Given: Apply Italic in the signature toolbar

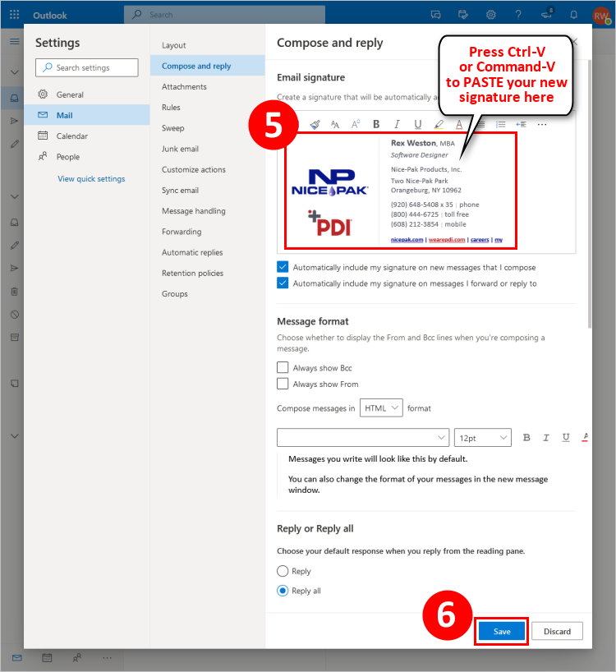Looking at the screenshot, I should point(397,124).
